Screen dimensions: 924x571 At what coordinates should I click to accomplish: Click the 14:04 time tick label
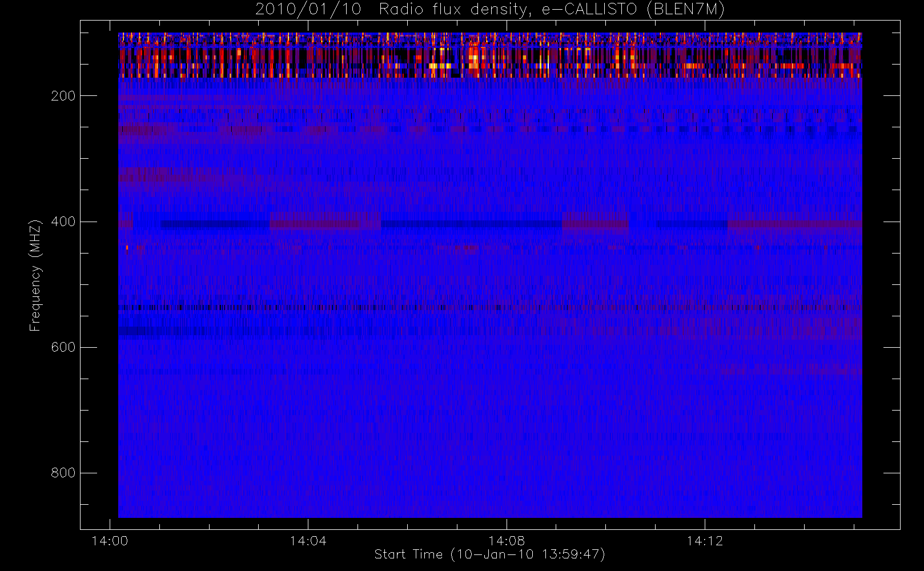308,541
